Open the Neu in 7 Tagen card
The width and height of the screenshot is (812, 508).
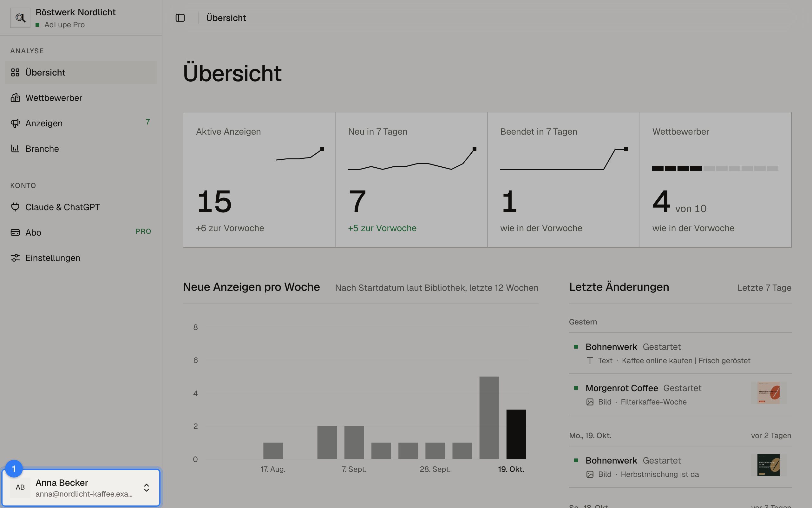coord(411,180)
